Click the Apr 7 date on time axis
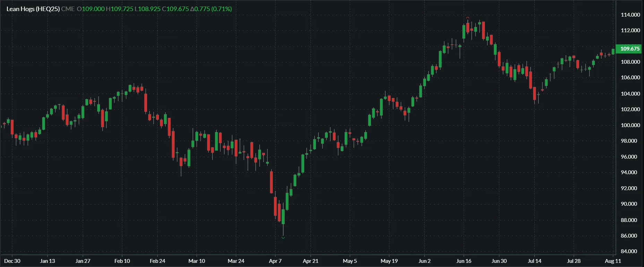 click(275, 261)
